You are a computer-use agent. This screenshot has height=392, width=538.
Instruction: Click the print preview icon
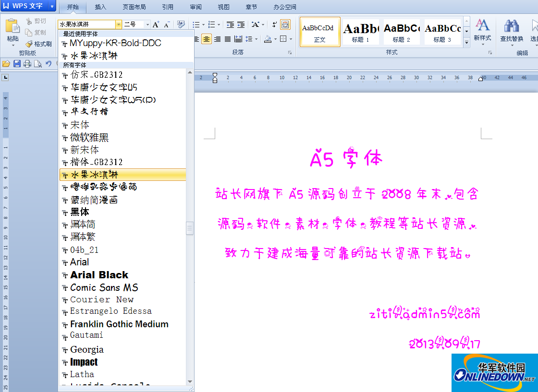tap(38, 64)
